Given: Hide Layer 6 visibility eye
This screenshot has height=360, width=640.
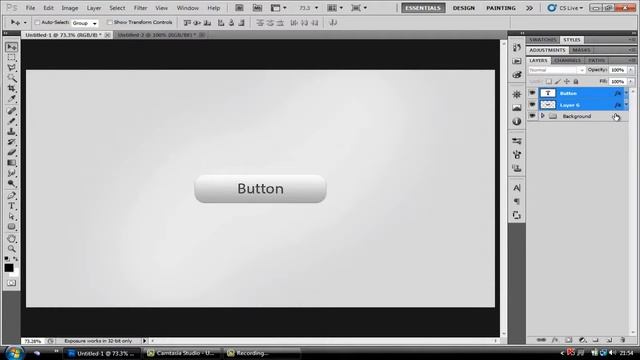Looking at the screenshot, I should pos(532,105).
